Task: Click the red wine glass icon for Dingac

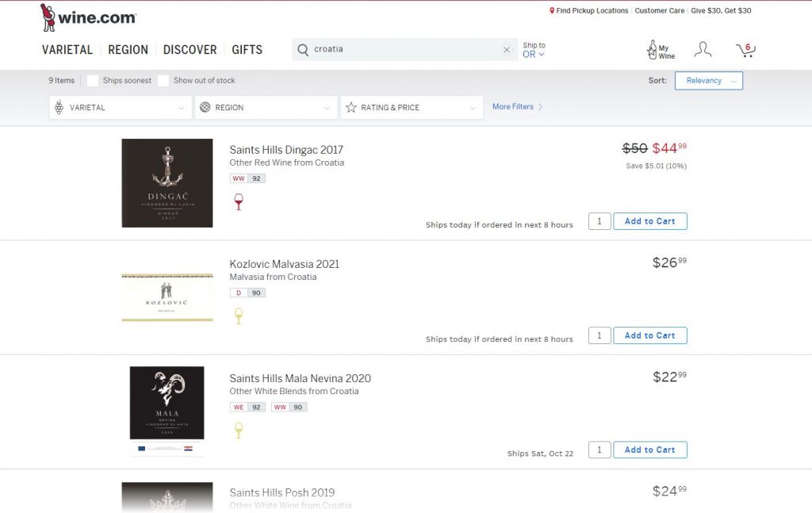Action: click(238, 201)
